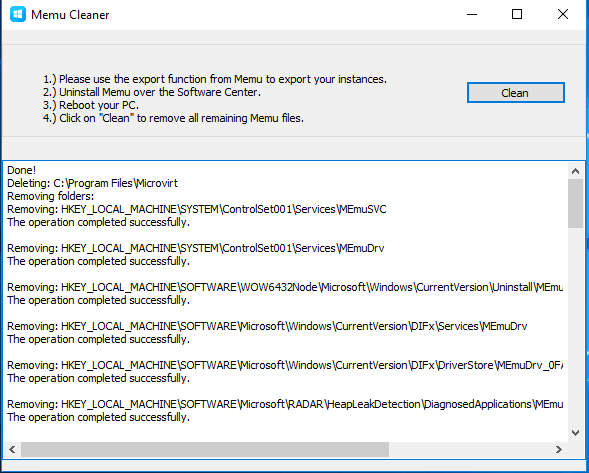
Task: Click the 'Memu Cleaner' window title text
Action: click(70, 15)
